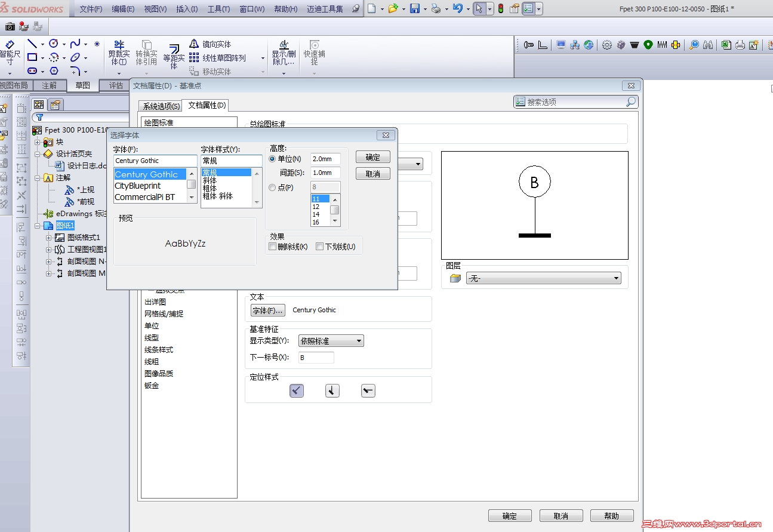Click the 下一标号 label input field

click(x=316, y=358)
